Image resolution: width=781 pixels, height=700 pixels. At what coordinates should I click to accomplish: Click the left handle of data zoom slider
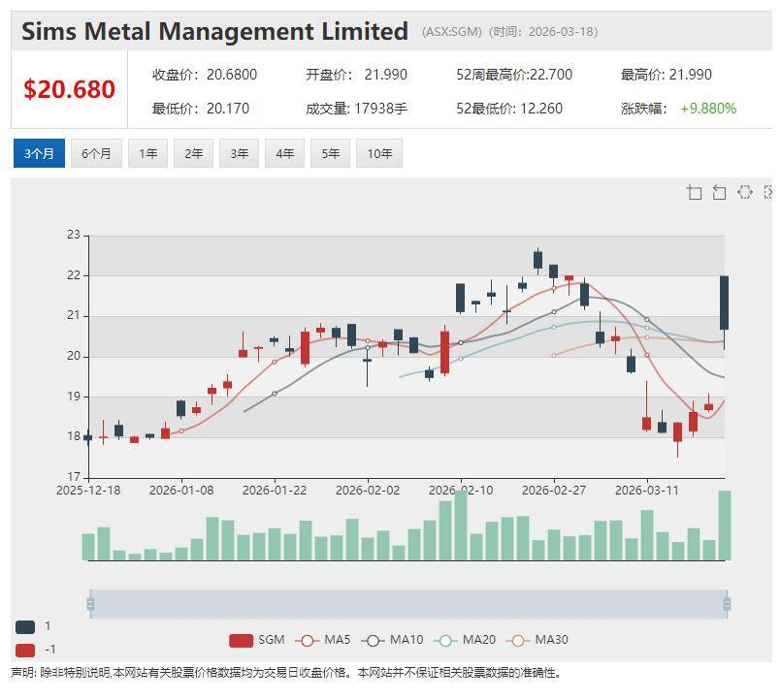click(90, 604)
